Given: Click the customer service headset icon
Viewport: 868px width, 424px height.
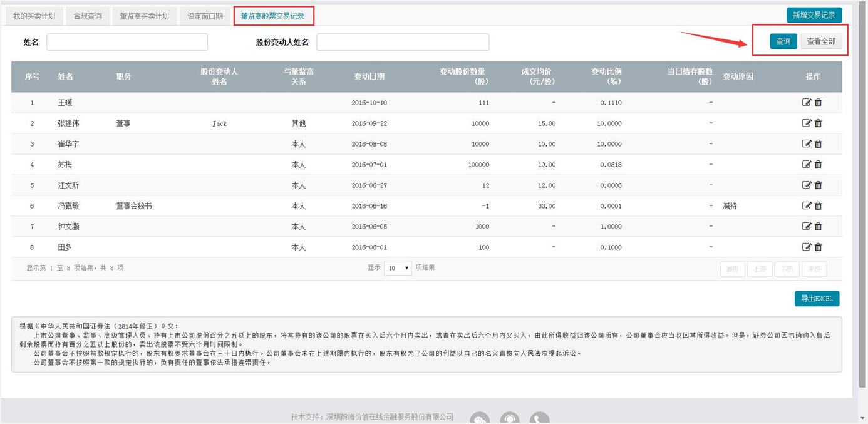Looking at the screenshot, I should pos(510,418).
